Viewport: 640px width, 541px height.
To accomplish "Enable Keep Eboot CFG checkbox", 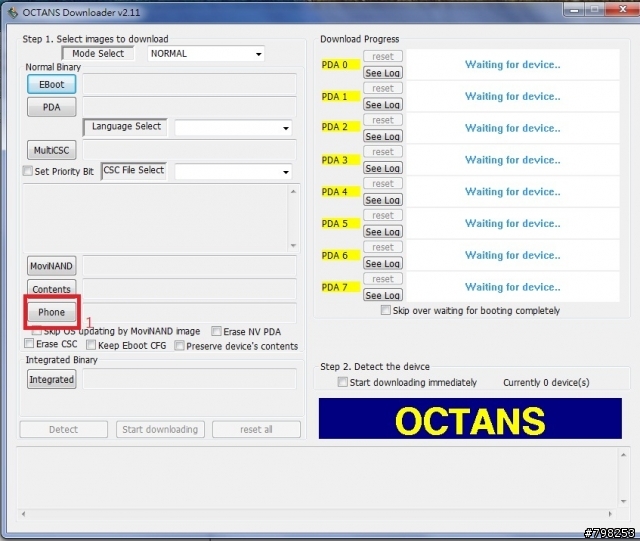I will pos(91,345).
